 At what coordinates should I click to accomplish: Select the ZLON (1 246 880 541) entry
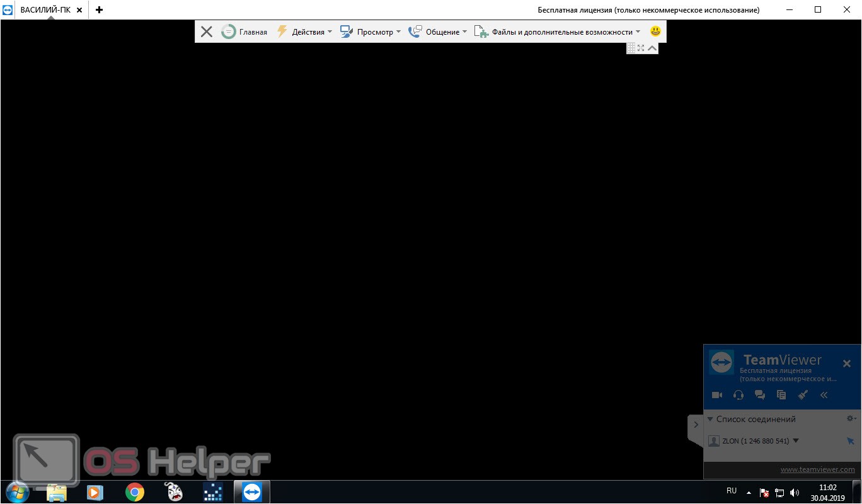[756, 441]
